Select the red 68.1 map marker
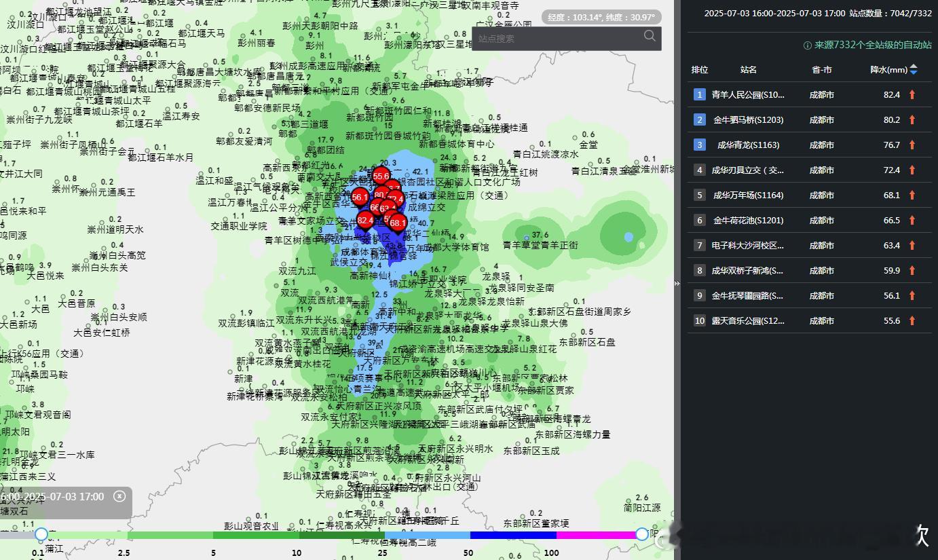Viewport: 938px width, 560px height. tap(398, 223)
